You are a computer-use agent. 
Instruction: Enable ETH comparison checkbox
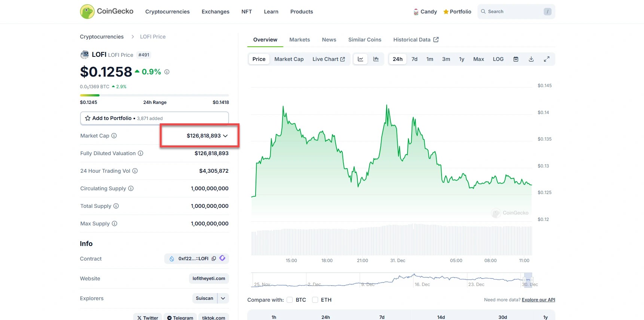(315, 300)
